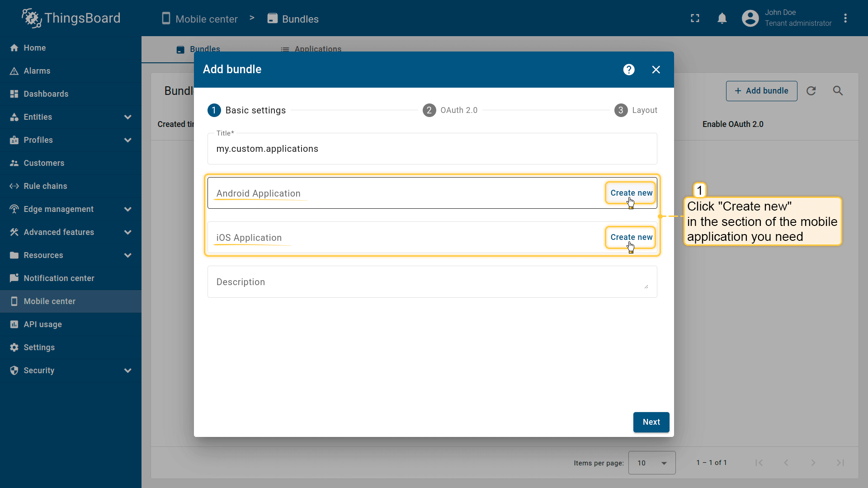Click the help question mark icon
The width and height of the screenshot is (868, 488).
[629, 70]
